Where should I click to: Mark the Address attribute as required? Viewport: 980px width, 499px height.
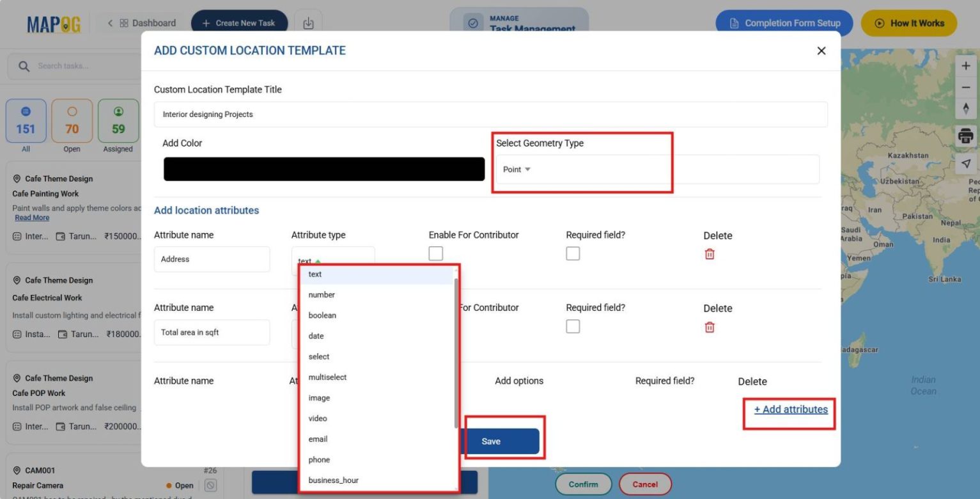tap(572, 253)
